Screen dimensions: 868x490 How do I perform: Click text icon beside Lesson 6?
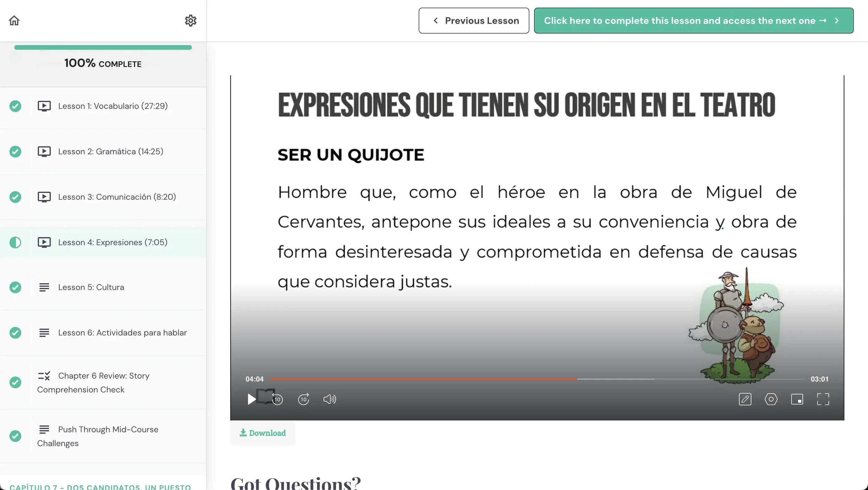pyautogui.click(x=44, y=332)
